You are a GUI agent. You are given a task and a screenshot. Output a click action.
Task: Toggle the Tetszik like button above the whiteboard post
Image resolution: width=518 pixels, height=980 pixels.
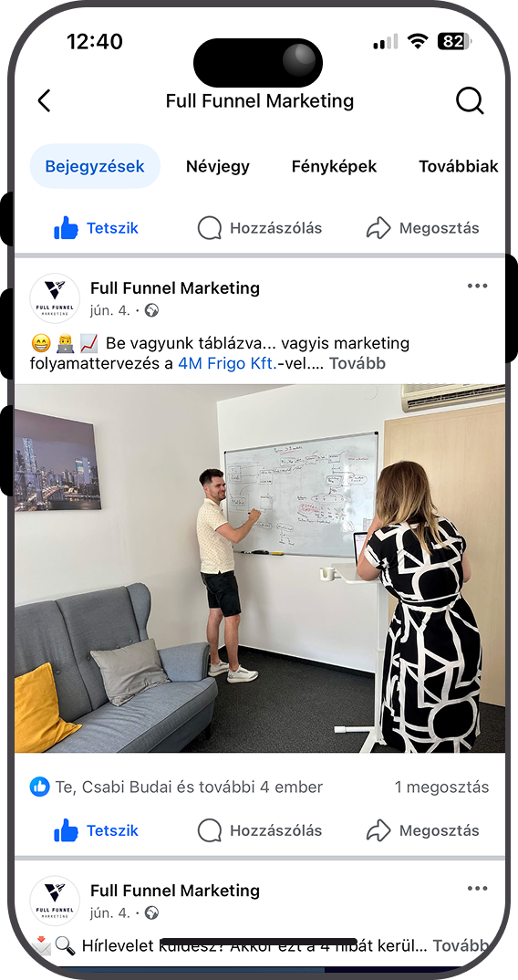click(x=97, y=228)
